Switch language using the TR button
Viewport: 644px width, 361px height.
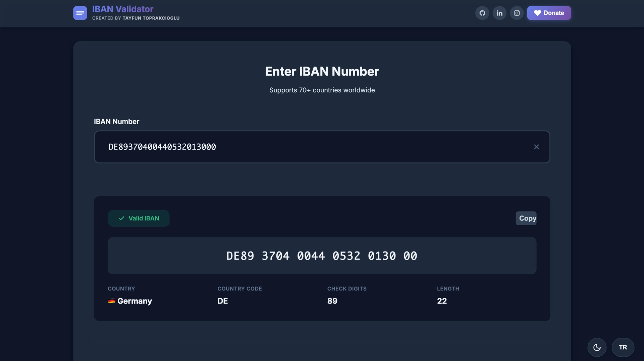[x=623, y=347]
